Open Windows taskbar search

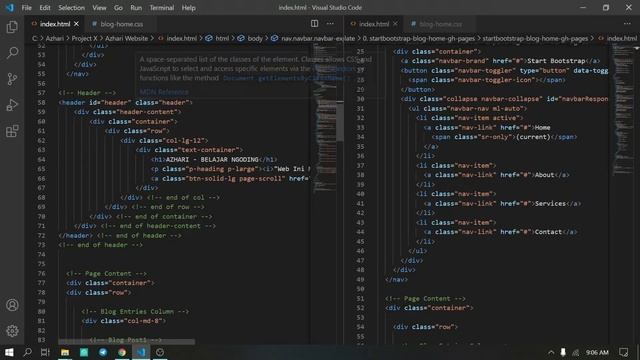click(27, 352)
